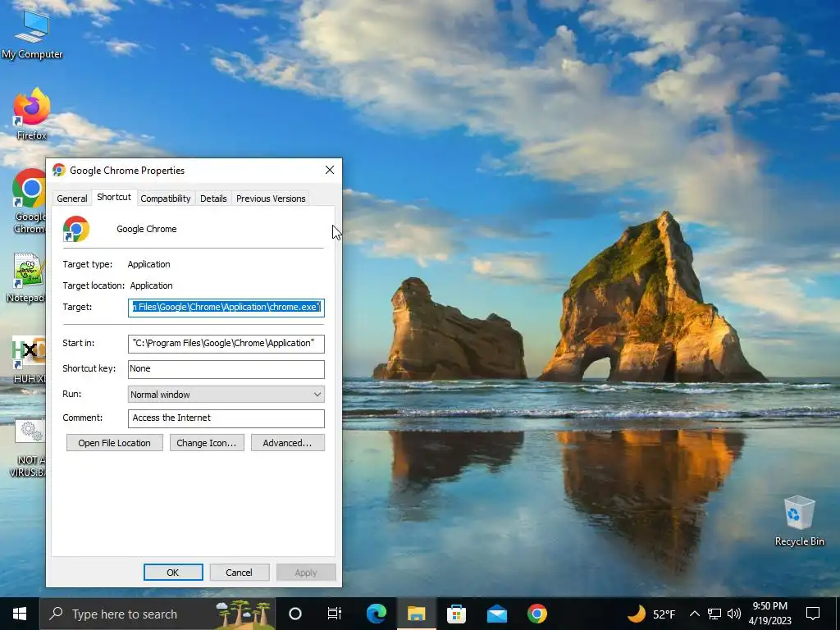840x630 pixels.
Task: Switch to the Compatibility tab
Action: [x=166, y=199]
